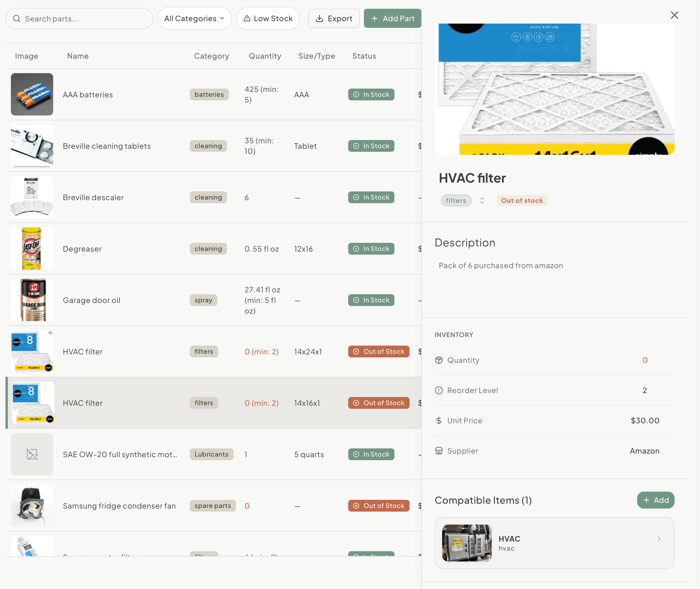Click the Reorder Level alert icon

point(439,390)
